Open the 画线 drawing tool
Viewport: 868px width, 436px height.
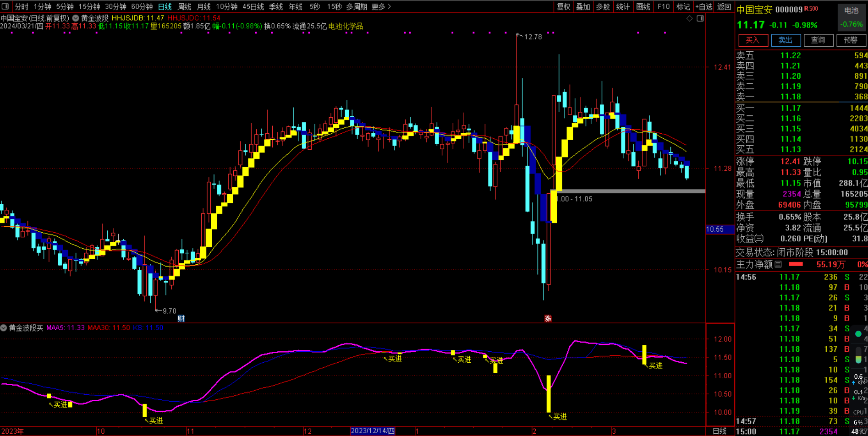point(643,6)
